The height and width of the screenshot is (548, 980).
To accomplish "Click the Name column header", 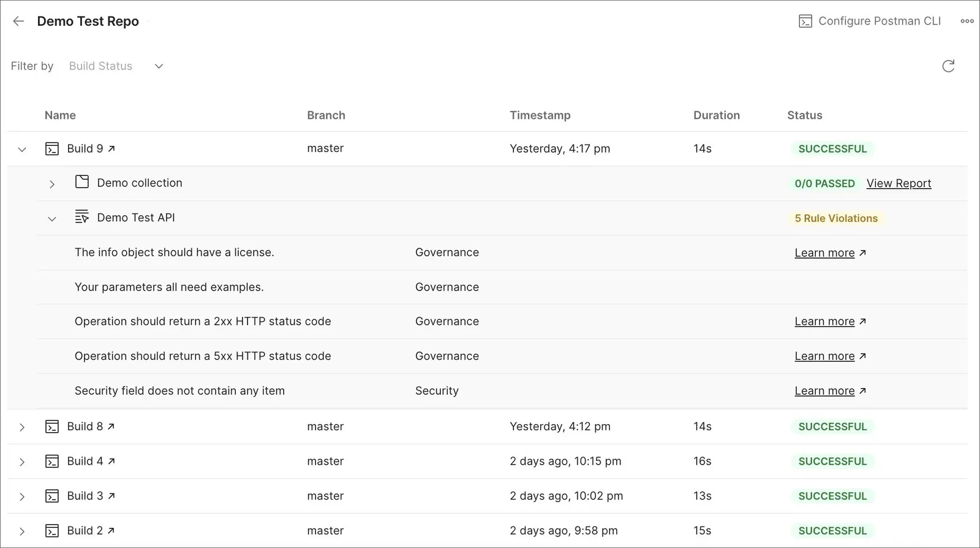I will [60, 115].
